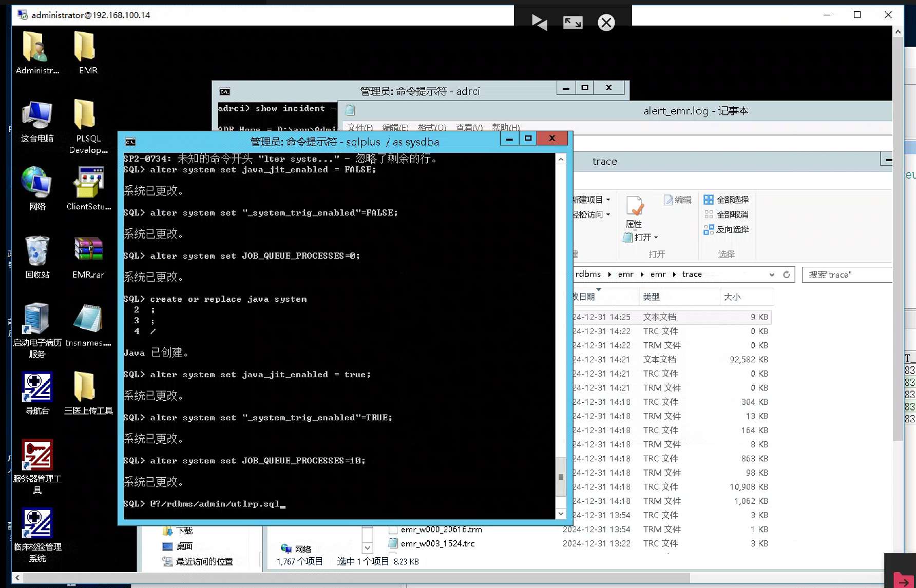Expand the chevron after rdbms in breadcrumb
This screenshot has width=916, height=588.
(x=609, y=275)
